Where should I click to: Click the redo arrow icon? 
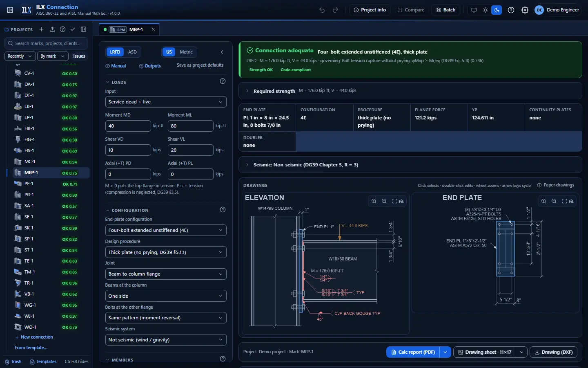click(336, 10)
